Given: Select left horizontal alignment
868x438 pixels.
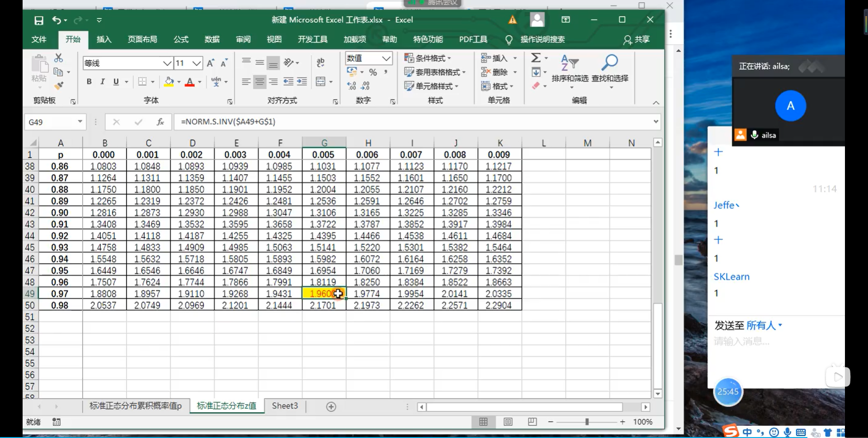Looking at the screenshot, I should pos(246,82).
